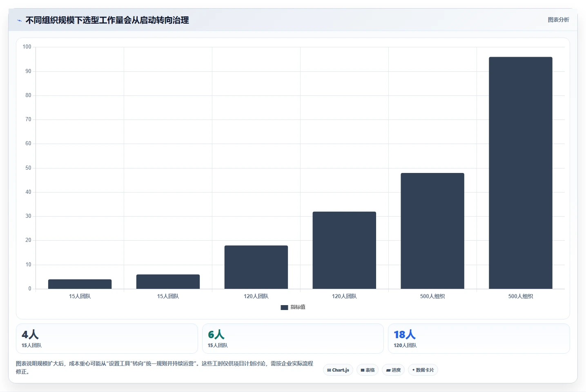Click the 120人团队 bar reaching about 32
Screen dimensions: 586x392
coord(344,250)
